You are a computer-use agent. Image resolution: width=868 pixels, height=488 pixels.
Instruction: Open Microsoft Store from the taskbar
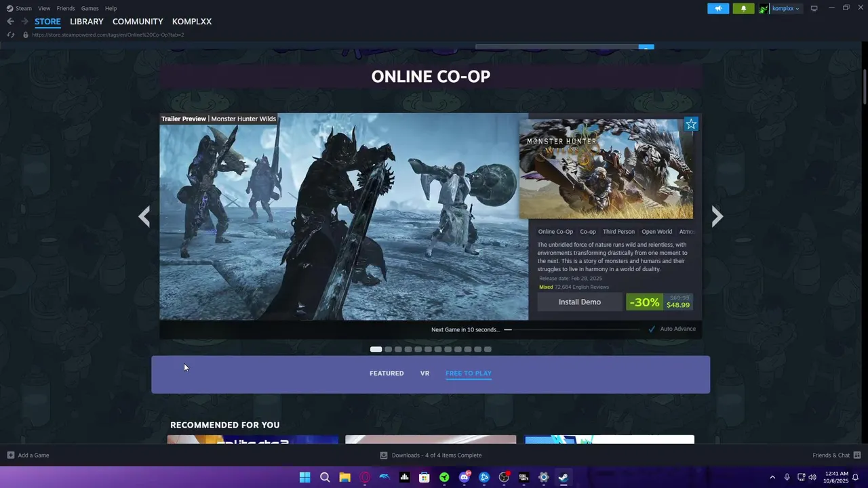pos(425,477)
